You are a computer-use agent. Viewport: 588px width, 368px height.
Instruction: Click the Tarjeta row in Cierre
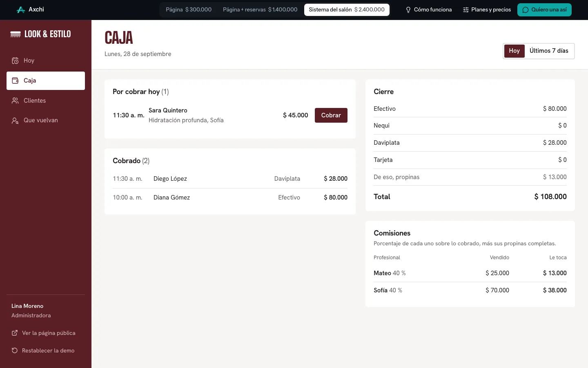pyautogui.click(x=470, y=160)
